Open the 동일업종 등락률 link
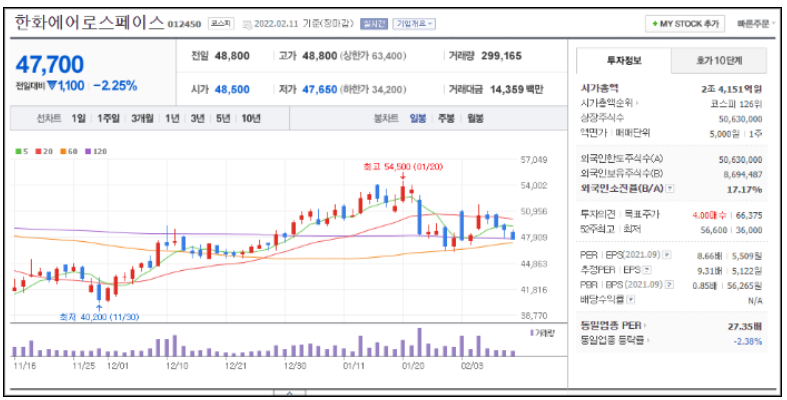Image resolution: width=787 pixels, height=400 pixels. 614,340
